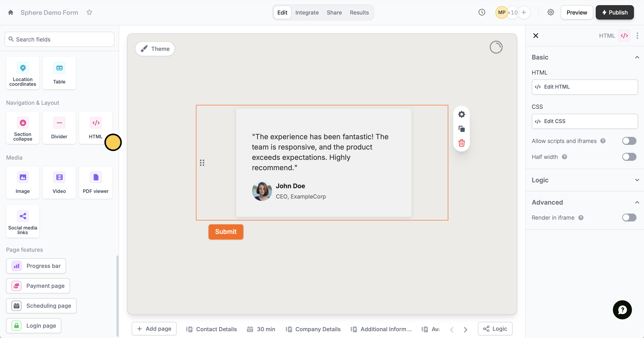
Task: Open field settings gear beside testimonial
Action: coord(462,114)
